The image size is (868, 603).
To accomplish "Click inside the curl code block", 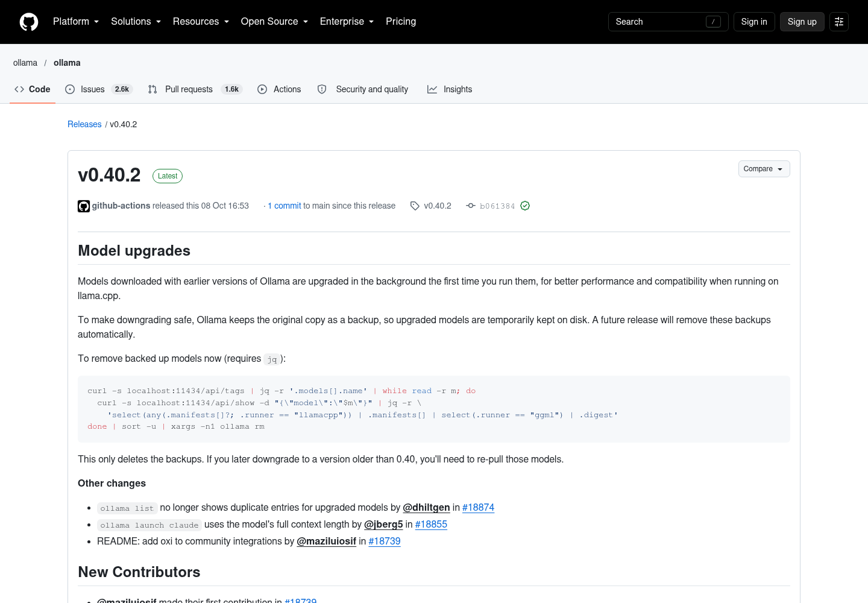I will tap(434, 409).
